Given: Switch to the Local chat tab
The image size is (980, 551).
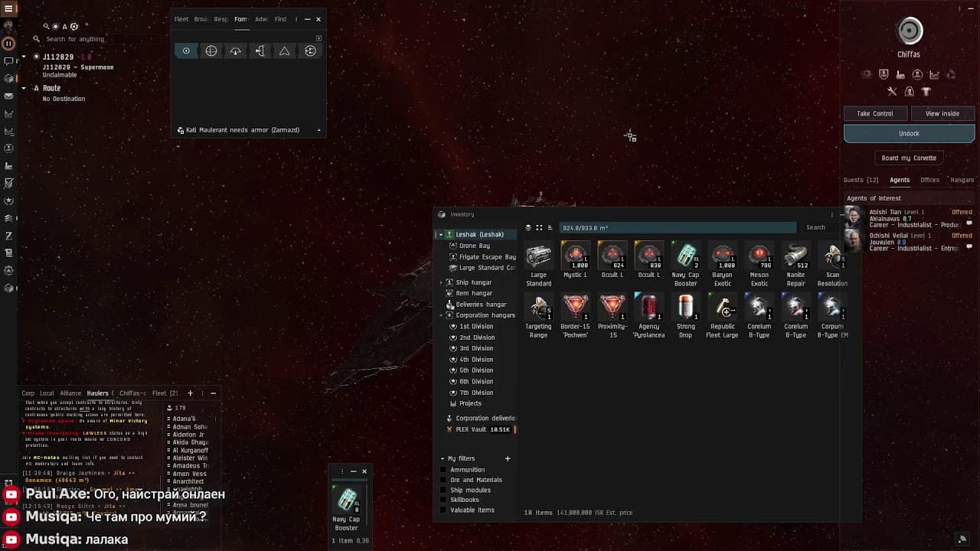Looking at the screenshot, I should coord(47,393).
